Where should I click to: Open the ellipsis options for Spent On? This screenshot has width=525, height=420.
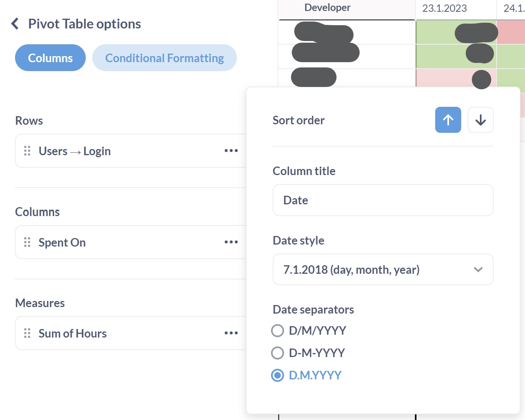click(231, 242)
